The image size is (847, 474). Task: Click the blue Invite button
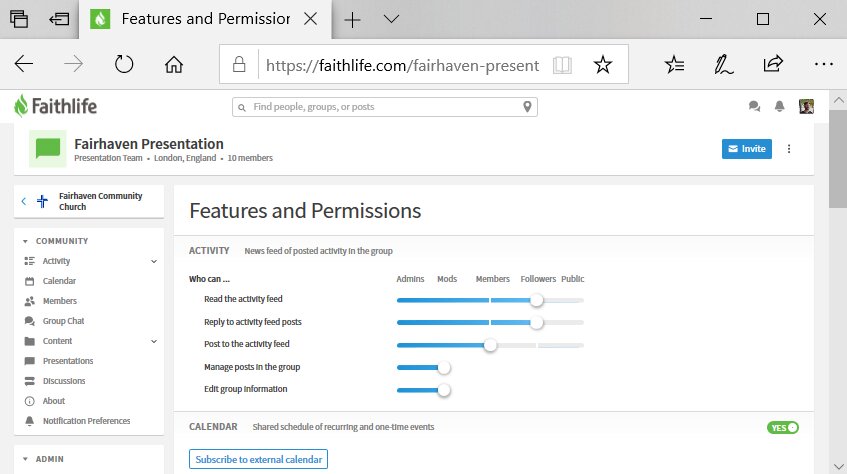tap(747, 149)
